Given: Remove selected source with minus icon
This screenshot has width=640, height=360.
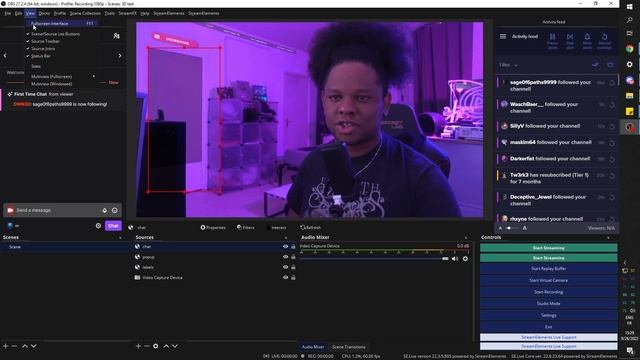Looking at the screenshot, I should (147, 346).
